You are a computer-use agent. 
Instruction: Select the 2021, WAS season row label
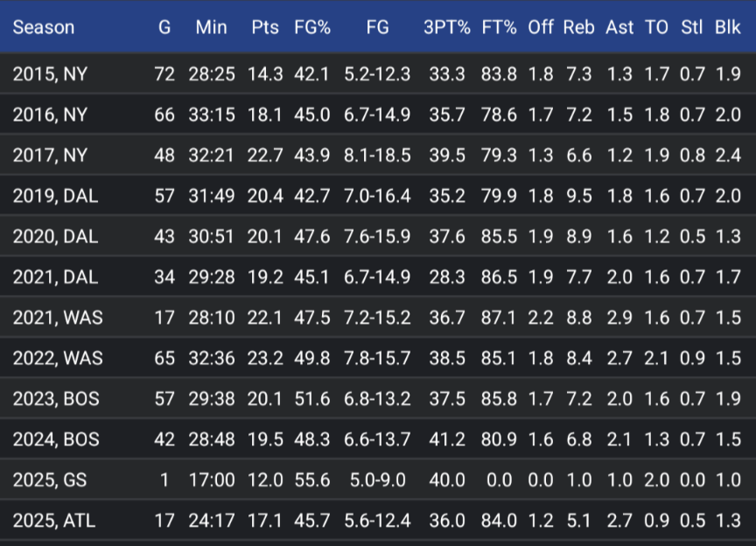pyautogui.click(x=57, y=318)
